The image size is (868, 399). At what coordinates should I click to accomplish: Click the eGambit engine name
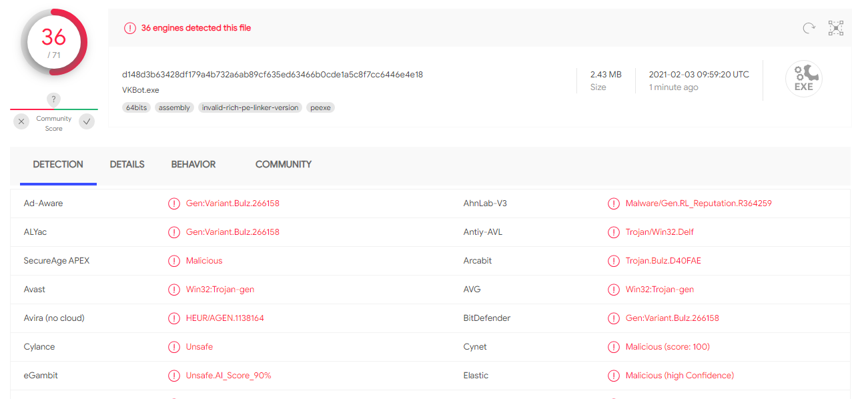point(41,376)
